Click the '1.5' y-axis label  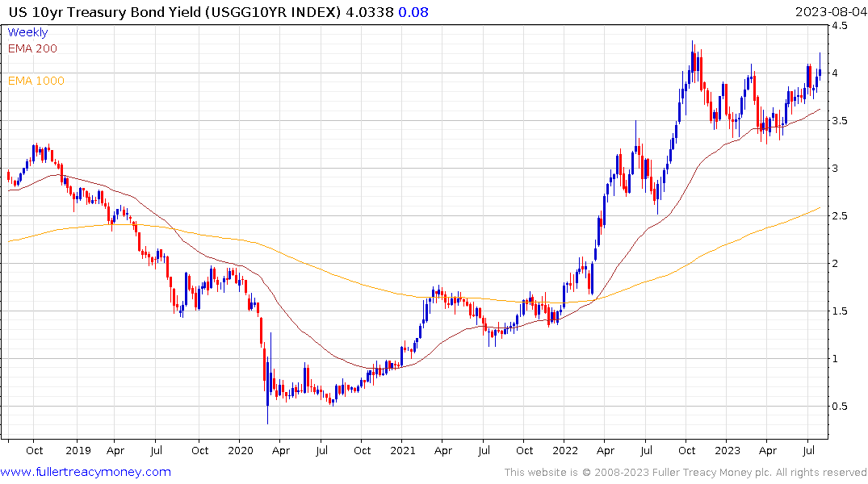[839, 311]
